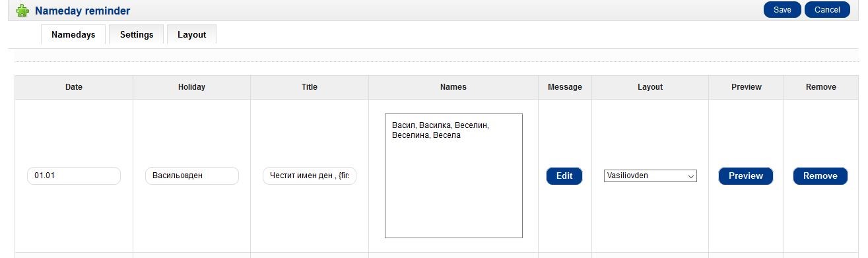
Task: Click the Nameday reminder page title
Action: point(83,11)
